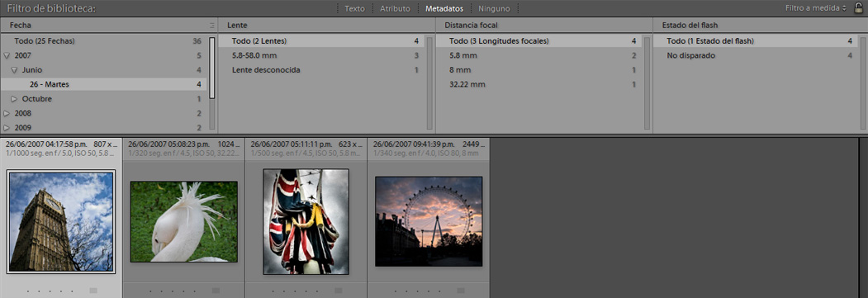Select Todo (1 Estado del flash) row
Viewport: 868px width, 298px height.
coord(757,41)
